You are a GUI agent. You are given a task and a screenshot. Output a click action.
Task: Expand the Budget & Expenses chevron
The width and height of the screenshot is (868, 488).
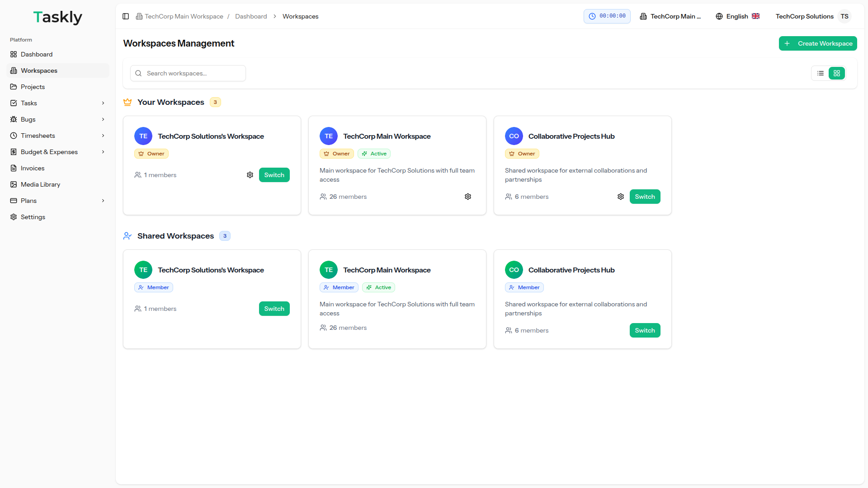(103, 152)
